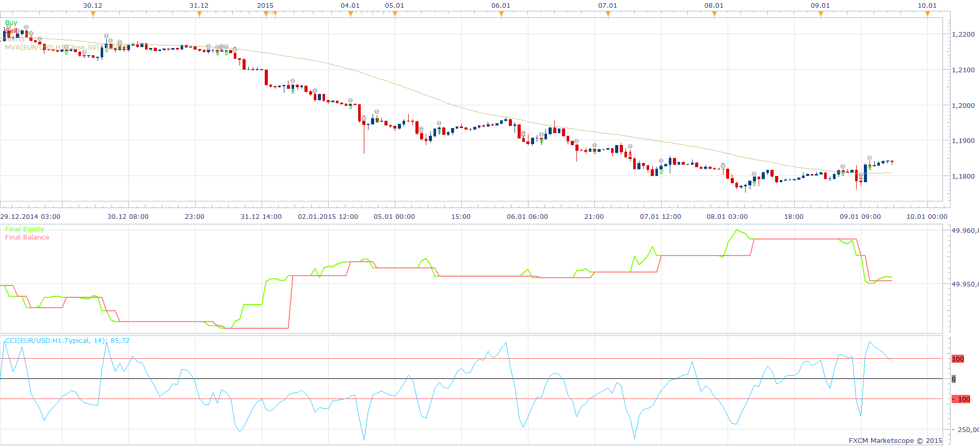
Task: Click the green Buy legend label
Action: [11, 23]
